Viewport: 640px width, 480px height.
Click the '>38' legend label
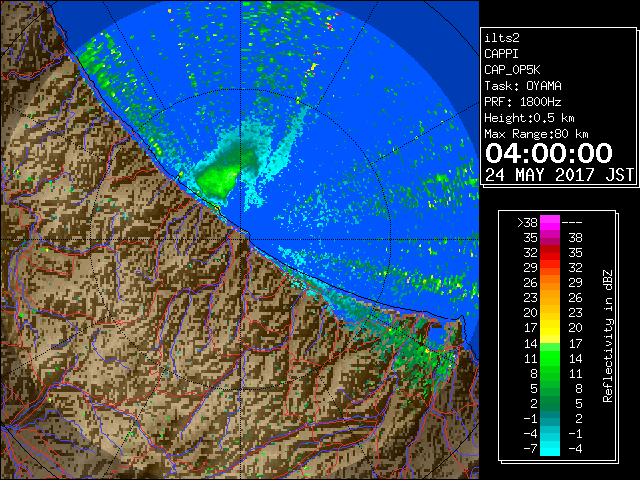click(x=527, y=223)
